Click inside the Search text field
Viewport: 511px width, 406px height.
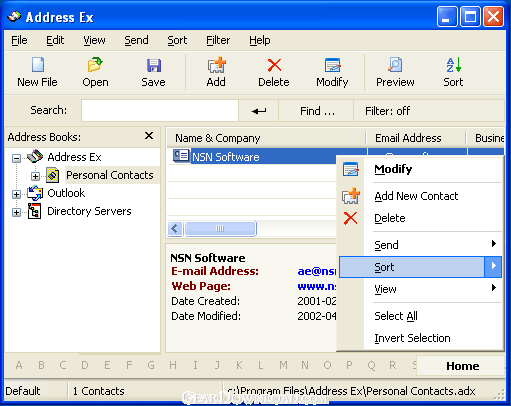click(x=160, y=111)
